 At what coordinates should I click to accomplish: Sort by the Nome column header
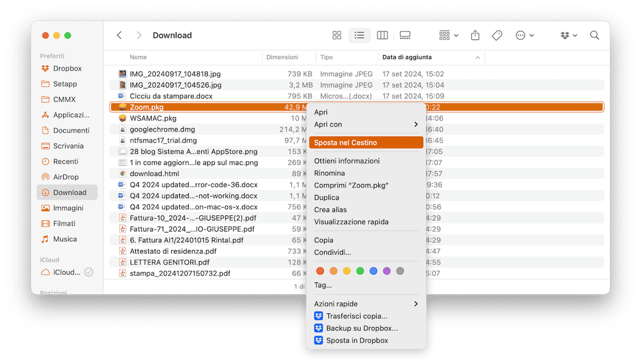138,57
